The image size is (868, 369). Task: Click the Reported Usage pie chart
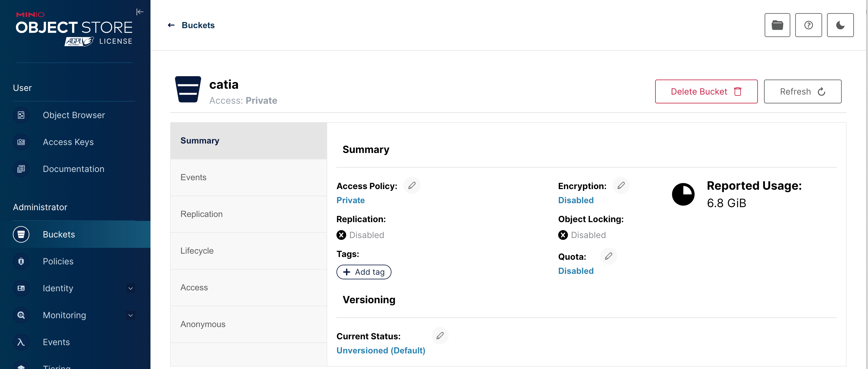click(x=683, y=194)
